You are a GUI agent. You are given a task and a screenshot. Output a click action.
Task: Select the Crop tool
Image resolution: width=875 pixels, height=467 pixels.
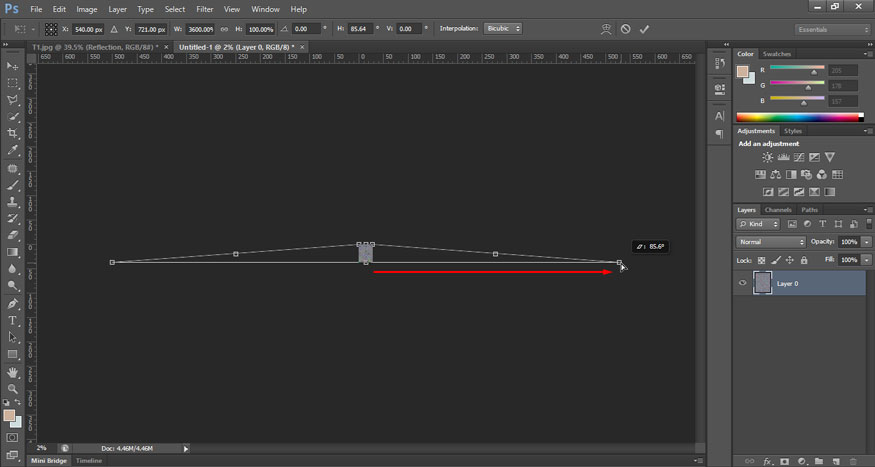13,133
